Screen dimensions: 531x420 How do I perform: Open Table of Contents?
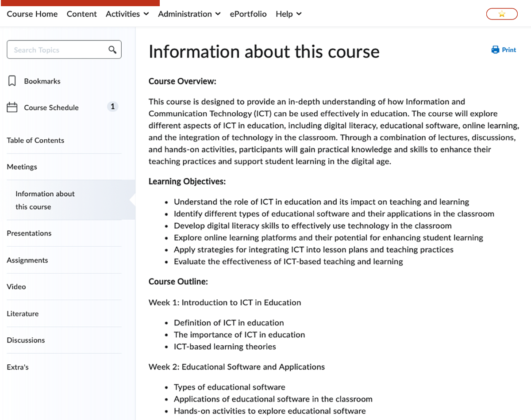click(x=35, y=140)
